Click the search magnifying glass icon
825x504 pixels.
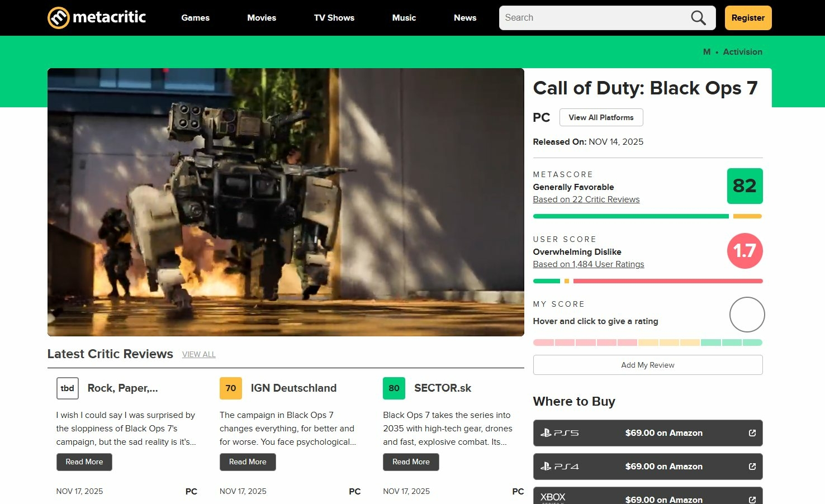click(x=698, y=17)
